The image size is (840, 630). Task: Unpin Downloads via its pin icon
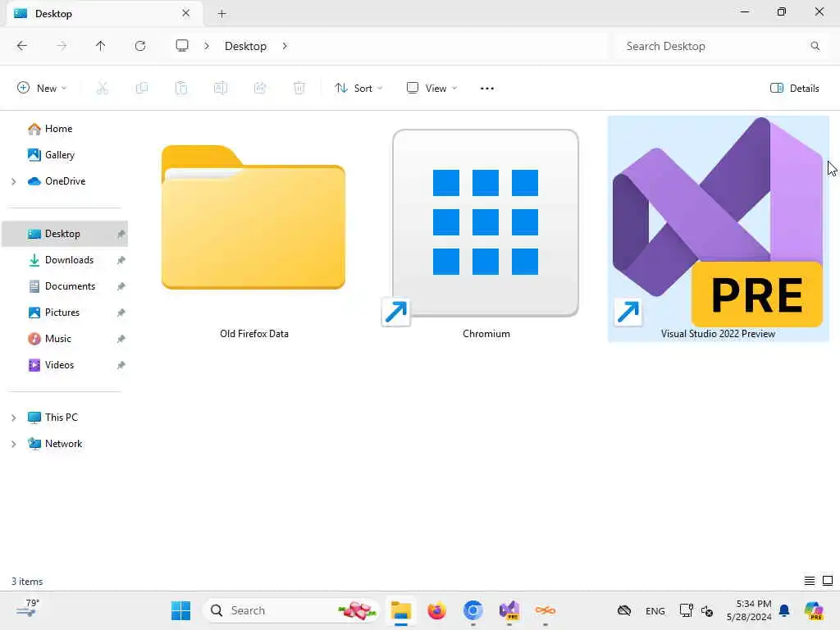121,260
